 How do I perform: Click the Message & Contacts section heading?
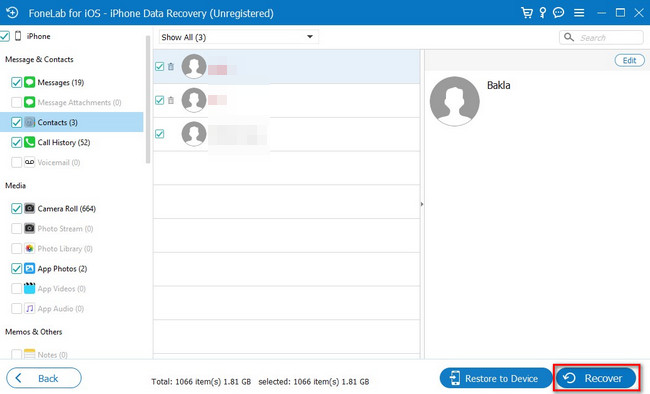click(39, 59)
